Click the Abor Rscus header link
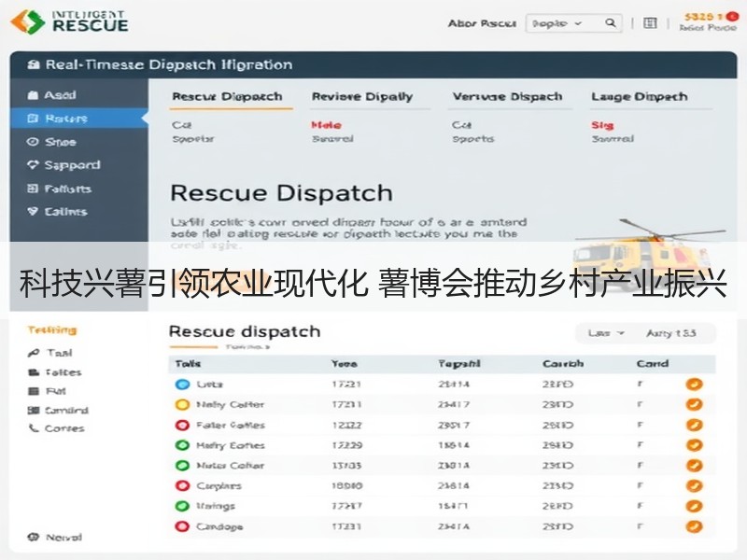This screenshot has height=560, width=747. [482, 23]
